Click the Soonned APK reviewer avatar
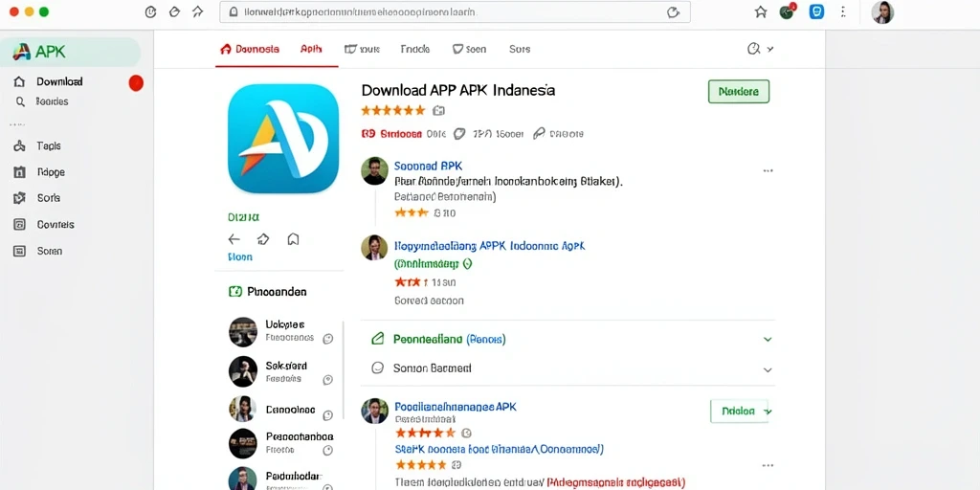The height and width of the screenshot is (490, 980). pyautogui.click(x=374, y=170)
